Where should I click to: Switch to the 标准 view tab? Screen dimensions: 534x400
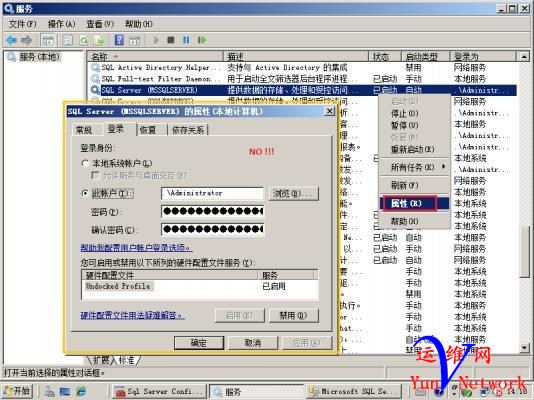(x=127, y=360)
